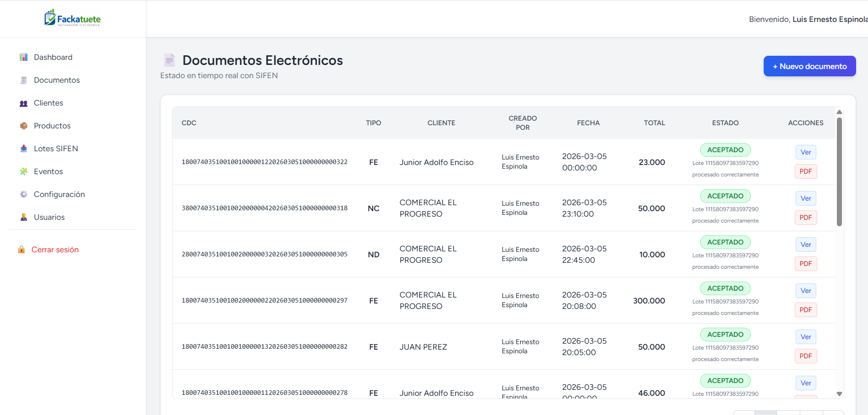The height and width of the screenshot is (415, 868).
Task: Log out via Cerrar sesión link
Action: (55, 250)
